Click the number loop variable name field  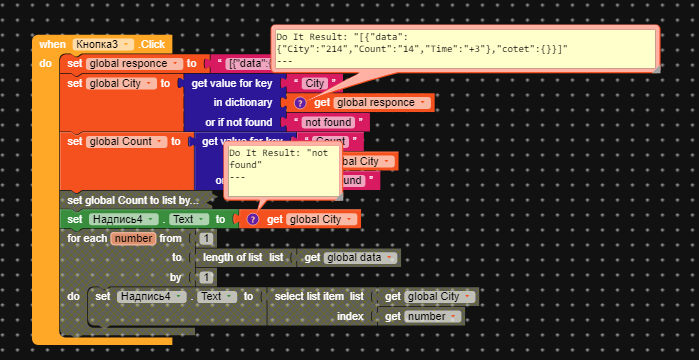click(x=134, y=238)
